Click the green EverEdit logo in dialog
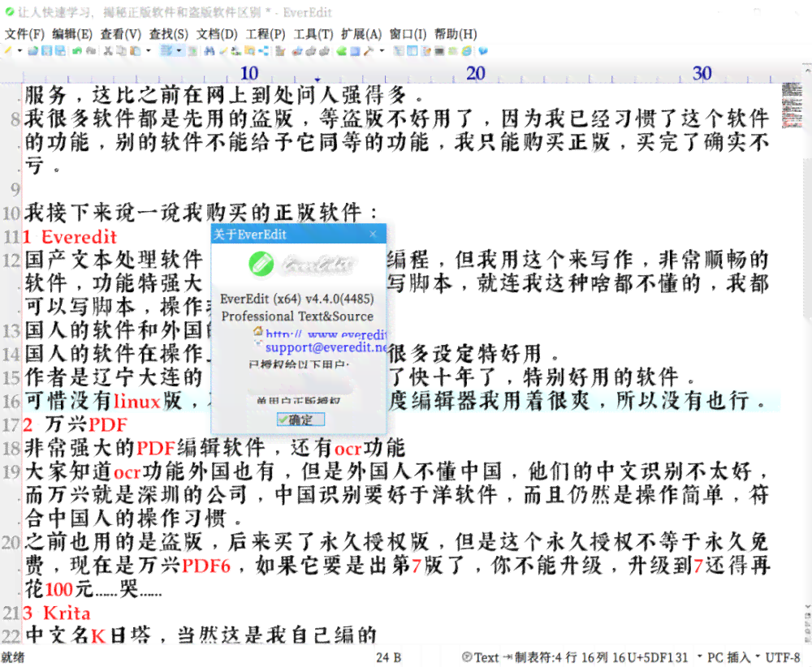Image resolution: width=812 pixels, height=667 pixels. click(x=261, y=264)
